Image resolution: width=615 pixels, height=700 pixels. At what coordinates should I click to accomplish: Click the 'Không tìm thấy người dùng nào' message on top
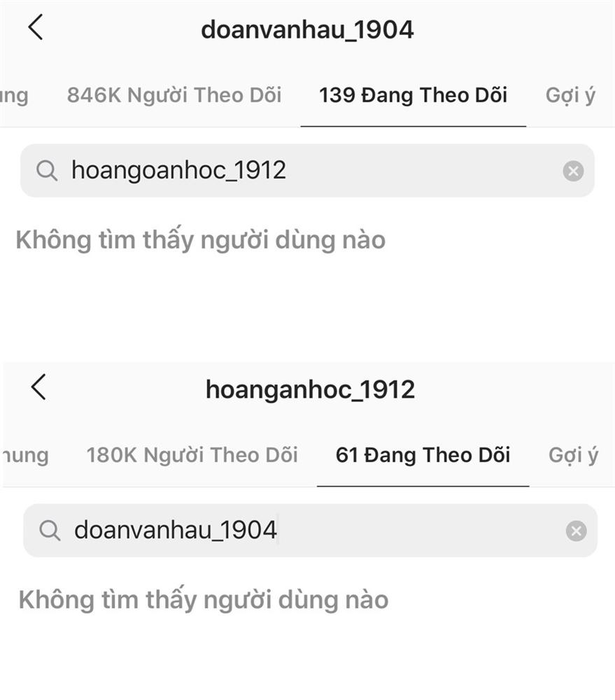point(201,239)
